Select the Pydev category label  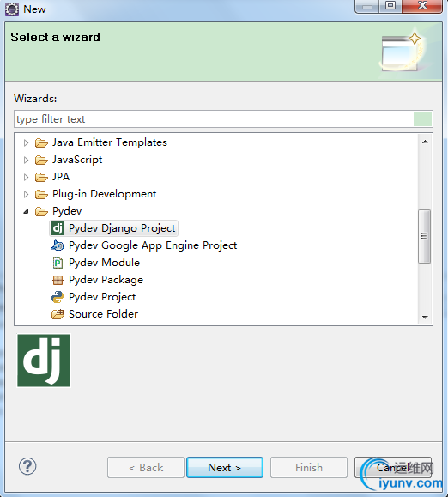67,211
